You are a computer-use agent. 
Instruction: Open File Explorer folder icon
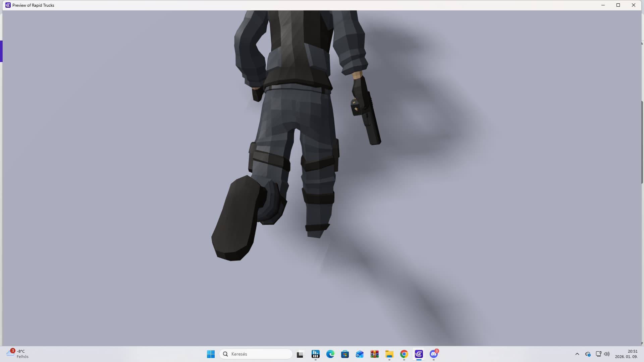point(389,354)
